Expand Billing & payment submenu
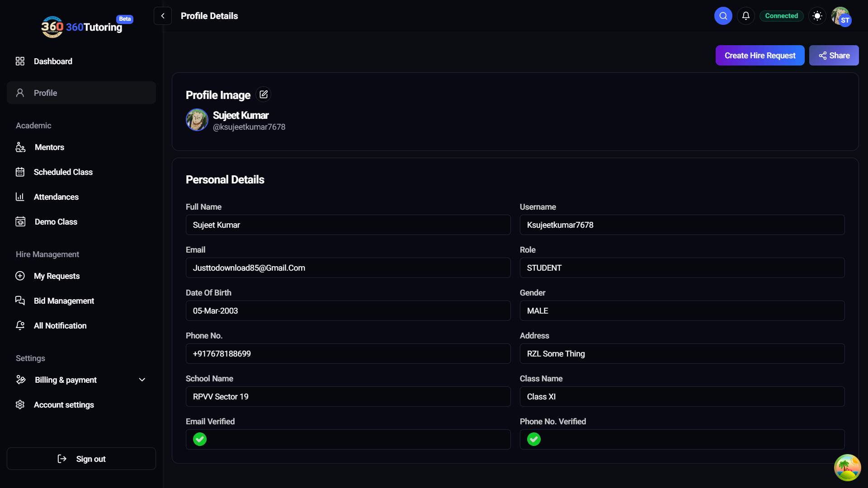 click(x=142, y=380)
